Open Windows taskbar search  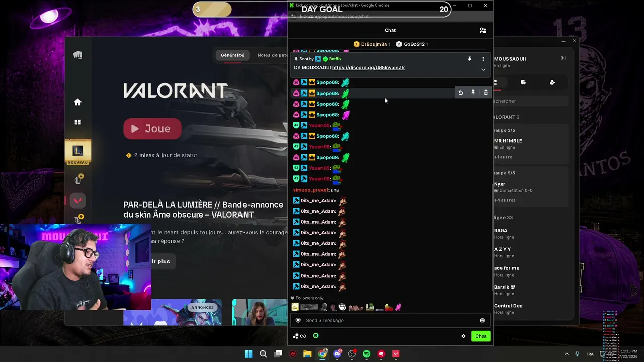(263, 354)
